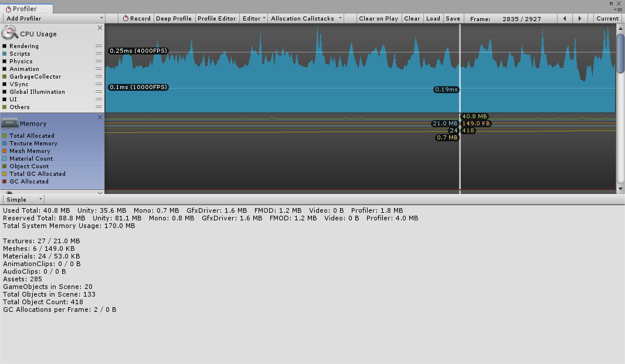This screenshot has height=364, width=625.
Task: Toggle Mesh Memory series
Action: coord(4,151)
